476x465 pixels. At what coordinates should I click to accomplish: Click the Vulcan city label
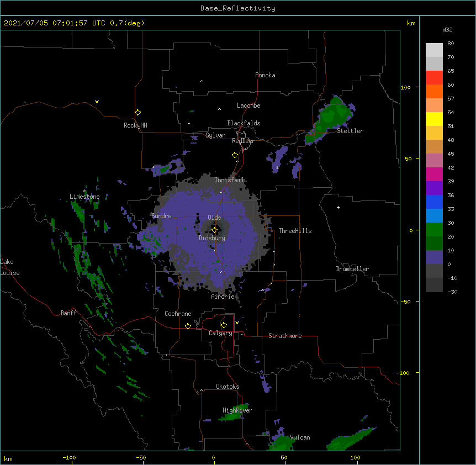click(x=300, y=437)
